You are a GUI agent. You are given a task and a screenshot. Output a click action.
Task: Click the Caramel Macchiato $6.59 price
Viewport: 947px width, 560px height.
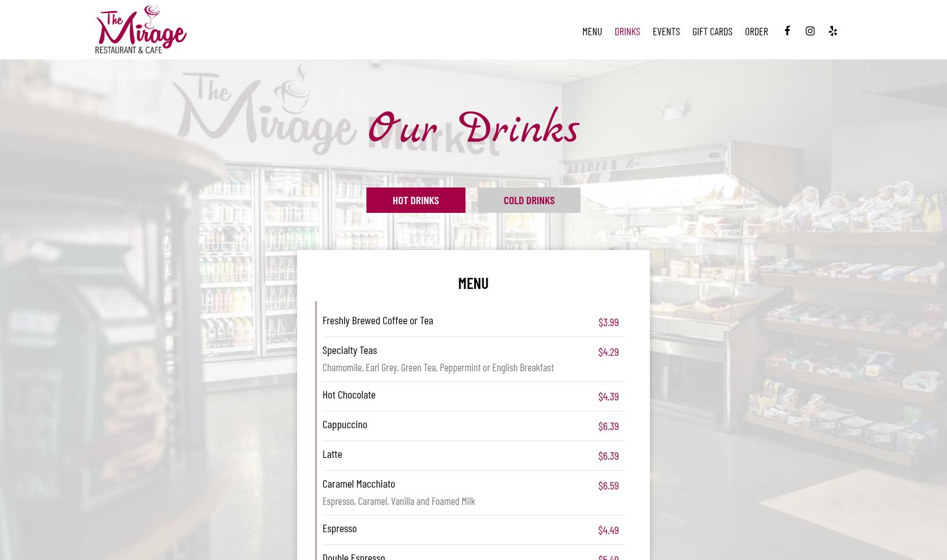click(608, 485)
